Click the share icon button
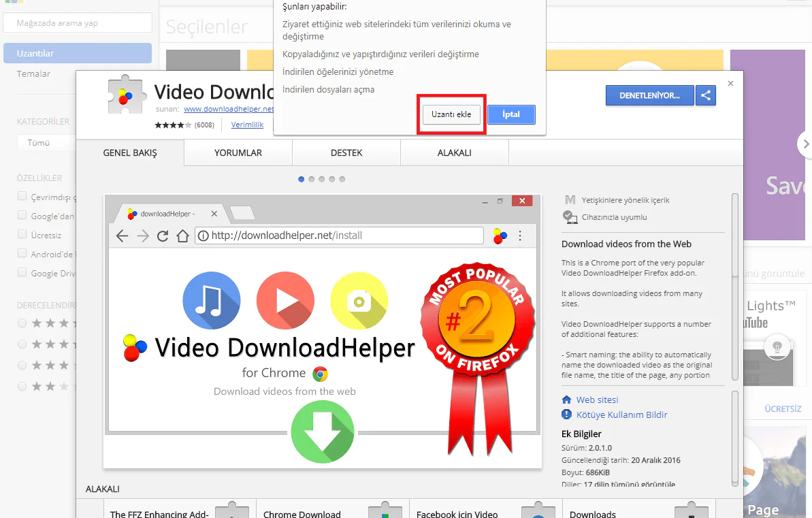 [x=706, y=95]
